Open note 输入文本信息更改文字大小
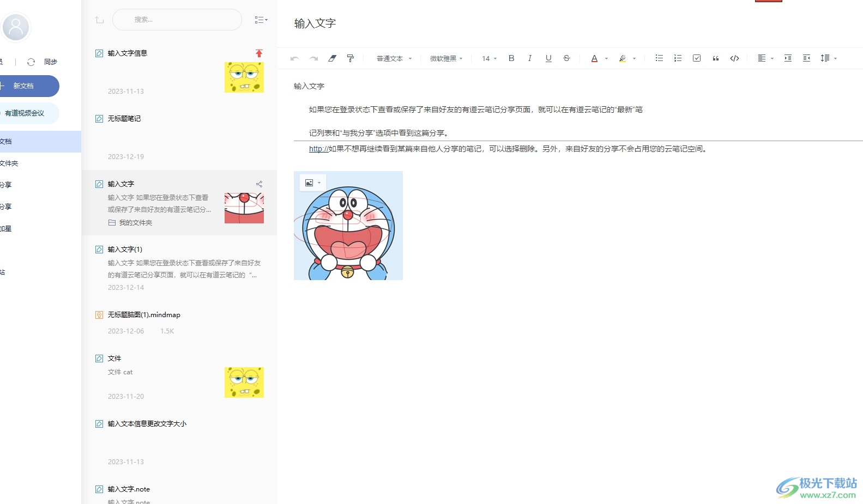This screenshot has width=863, height=504. click(x=147, y=424)
